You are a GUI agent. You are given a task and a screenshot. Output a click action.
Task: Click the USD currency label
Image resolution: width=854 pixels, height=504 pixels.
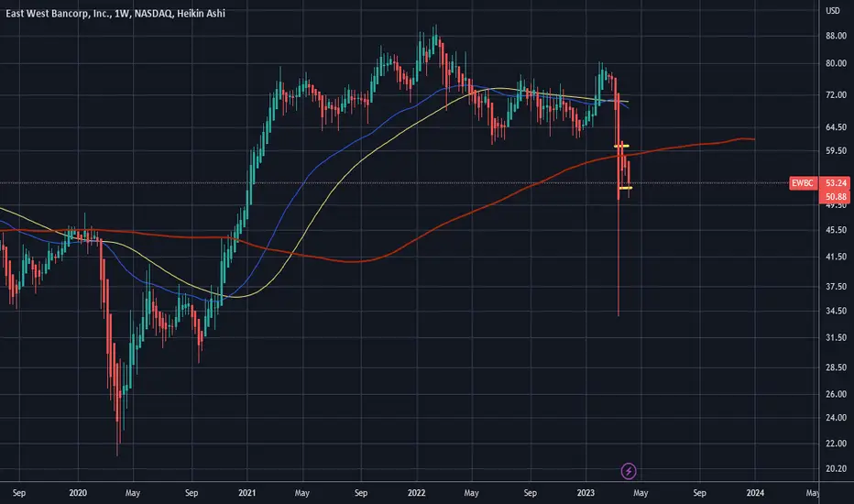point(833,11)
